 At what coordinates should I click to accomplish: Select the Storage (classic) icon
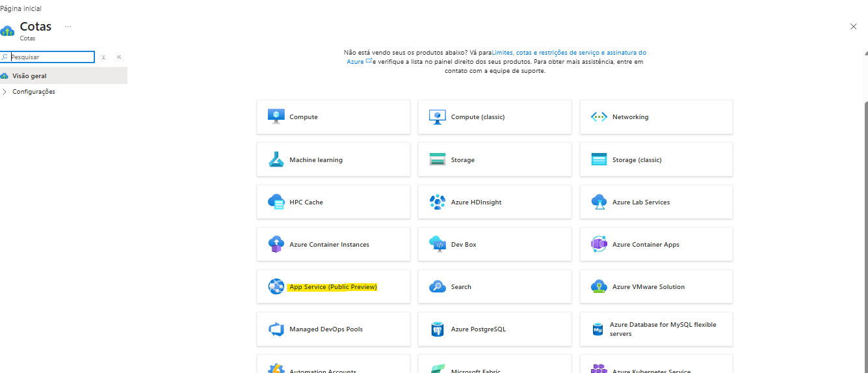pyautogui.click(x=599, y=159)
